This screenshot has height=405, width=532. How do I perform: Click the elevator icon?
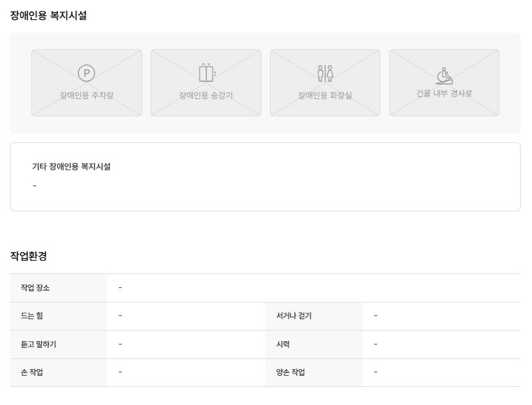pyautogui.click(x=207, y=72)
